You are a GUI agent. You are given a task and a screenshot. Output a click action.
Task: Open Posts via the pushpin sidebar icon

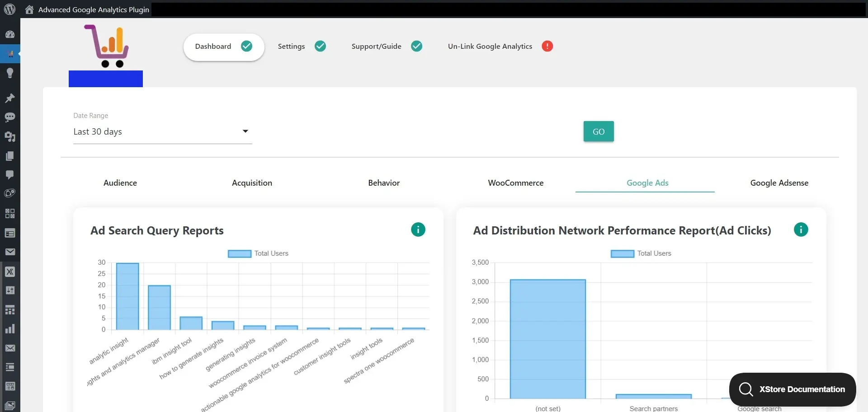pyautogui.click(x=10, y=98)
